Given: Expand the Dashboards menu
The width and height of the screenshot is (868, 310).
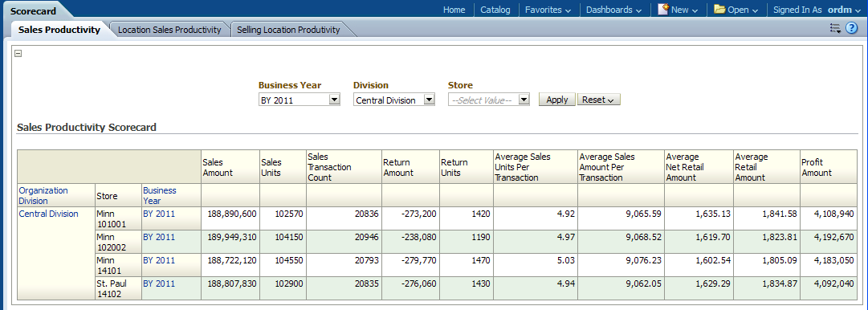Looking at the screenshot, I should point(614,10).
